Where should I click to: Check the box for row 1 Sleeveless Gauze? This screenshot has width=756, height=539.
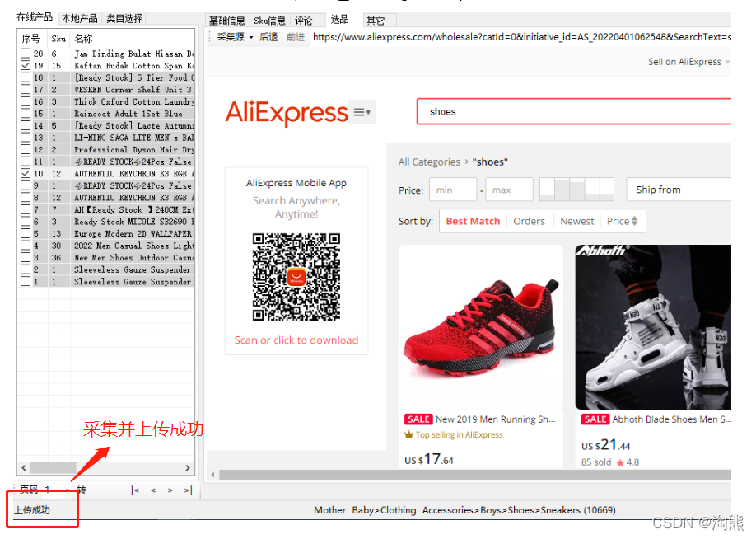pyautogui.click(x=26, y=281)
